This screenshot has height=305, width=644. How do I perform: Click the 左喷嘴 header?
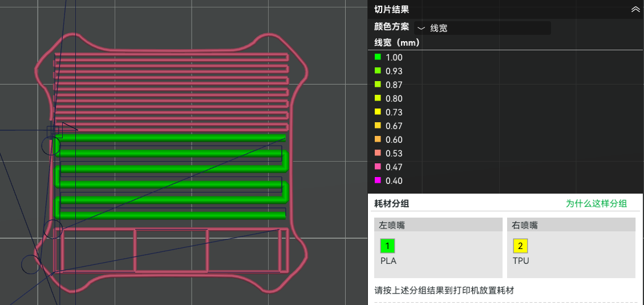pos(438,224)
